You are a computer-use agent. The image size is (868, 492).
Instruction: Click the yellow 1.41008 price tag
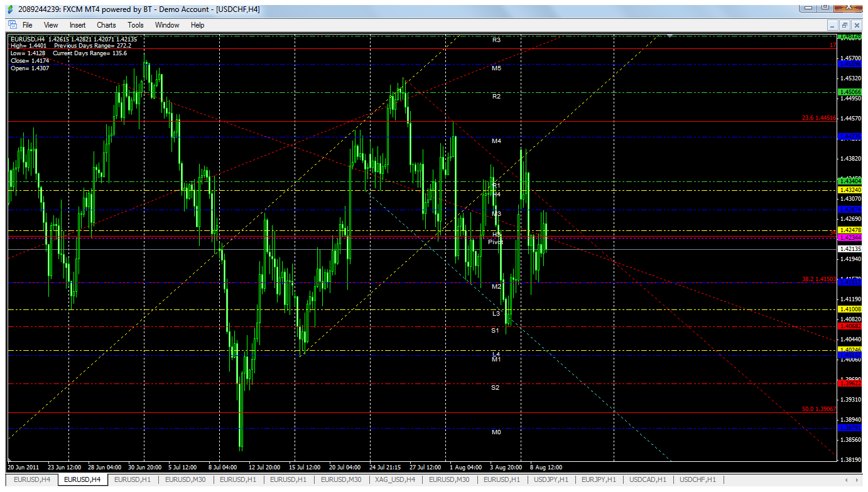click(850, 309)
